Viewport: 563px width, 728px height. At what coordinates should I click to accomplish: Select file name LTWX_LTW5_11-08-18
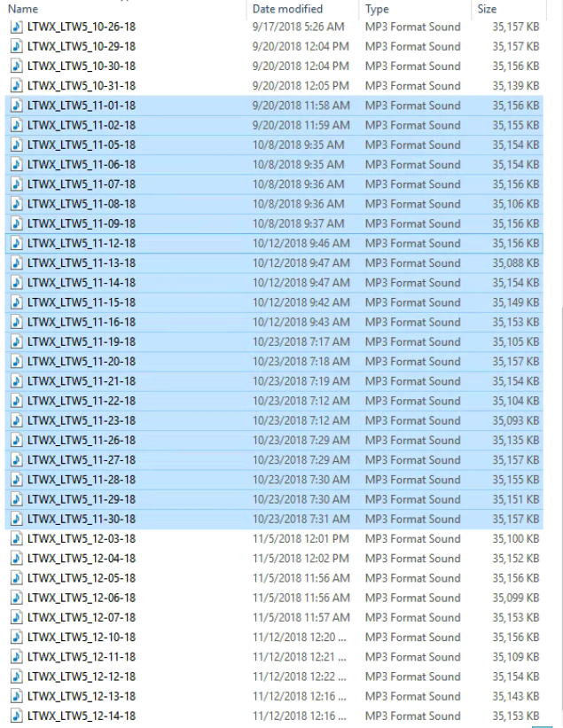click(x=82, y=204)
